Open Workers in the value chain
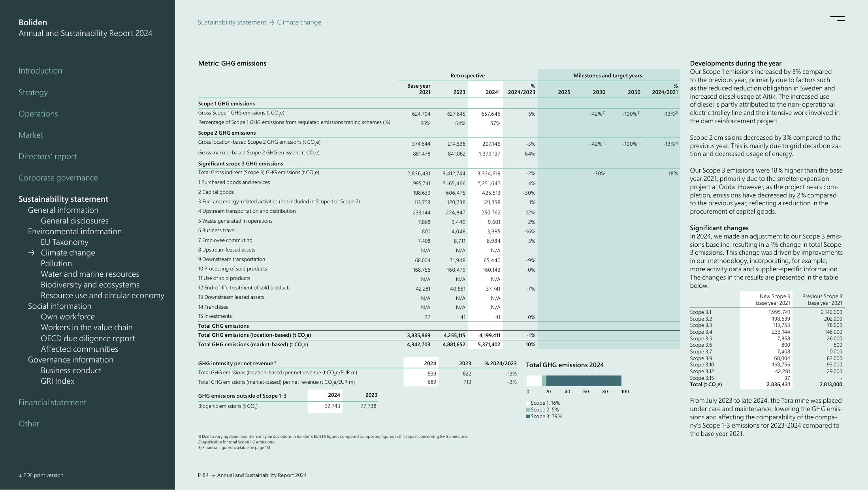868x490 pixels. [x=87, y=327]
